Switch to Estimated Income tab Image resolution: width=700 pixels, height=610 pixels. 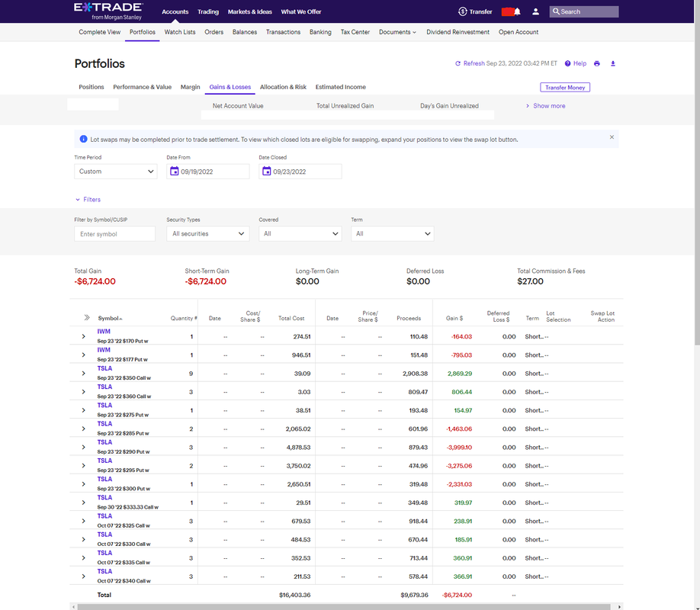point(341,87)
